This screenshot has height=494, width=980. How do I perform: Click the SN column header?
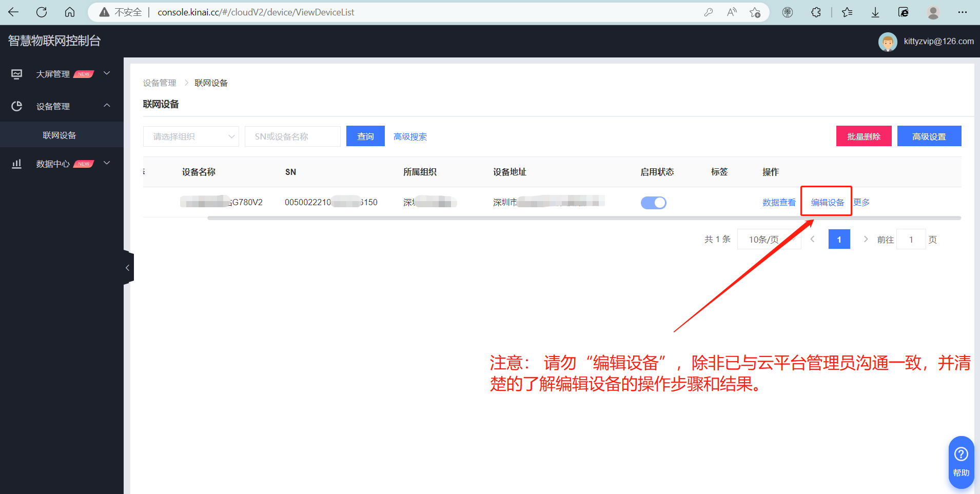[290, 172]
